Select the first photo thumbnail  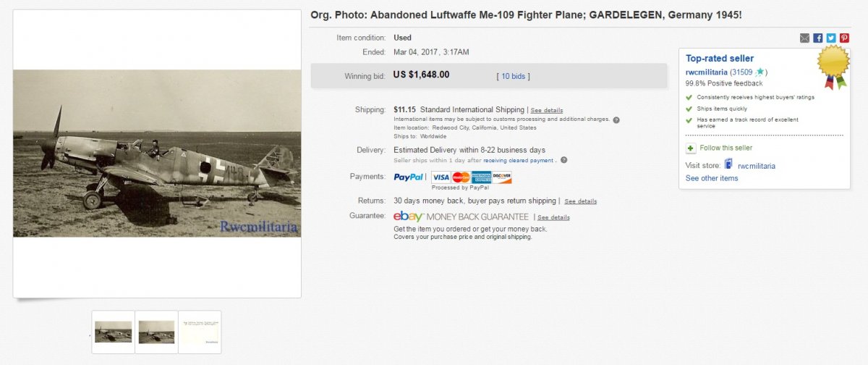coord(114,332)
